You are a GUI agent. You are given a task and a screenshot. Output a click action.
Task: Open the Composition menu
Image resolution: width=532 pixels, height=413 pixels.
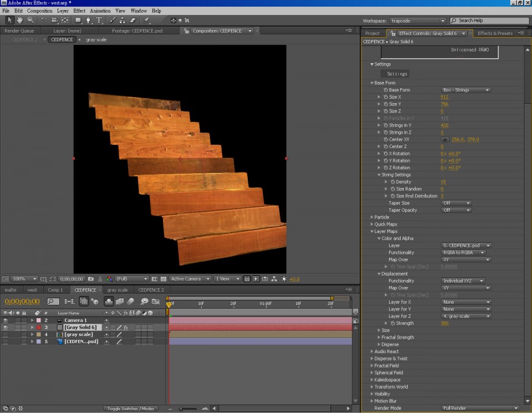click(39, 11)
